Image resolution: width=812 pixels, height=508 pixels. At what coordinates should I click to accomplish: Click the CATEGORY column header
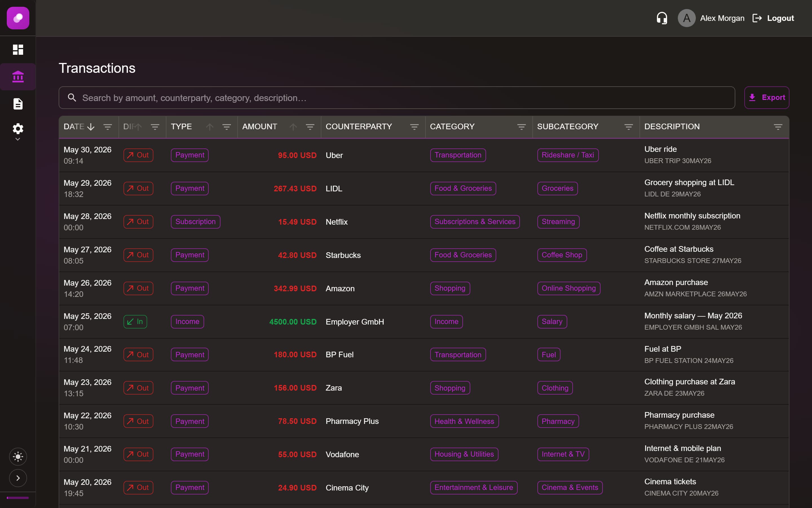[x=452, y=127]
